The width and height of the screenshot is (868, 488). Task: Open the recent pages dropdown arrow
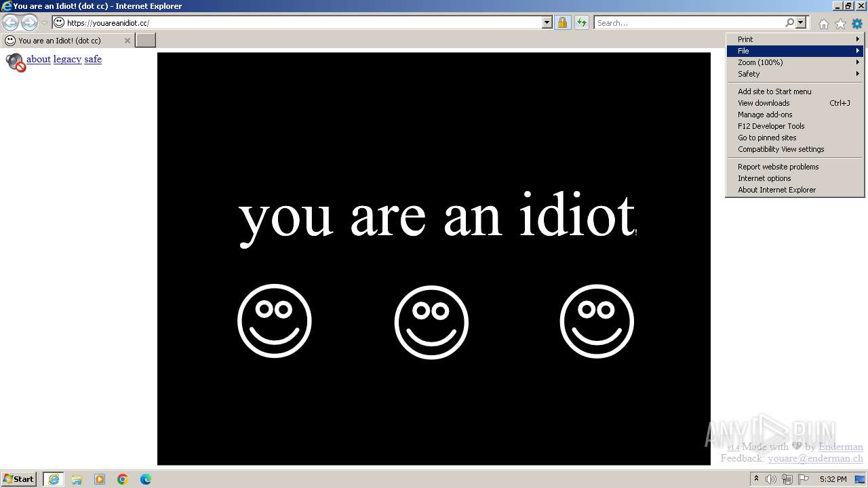click(45, 23)
